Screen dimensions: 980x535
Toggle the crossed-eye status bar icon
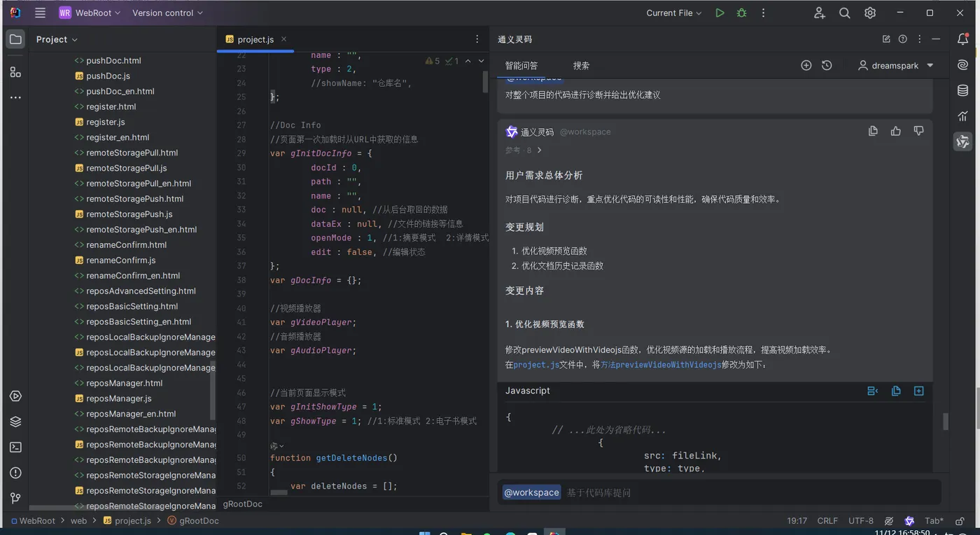889,521
